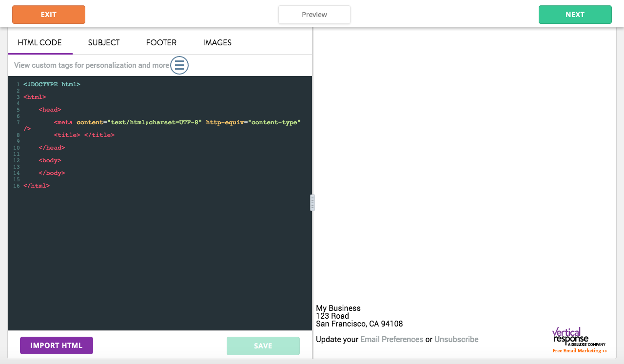Click the meta content-type line
Image resolution: width=624 pixels, height=364 pixels.
pyautogui.click(x=162, y=125)
